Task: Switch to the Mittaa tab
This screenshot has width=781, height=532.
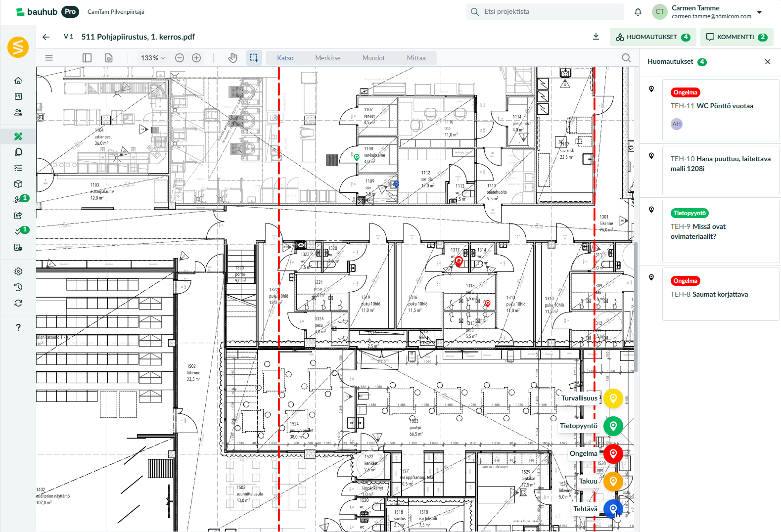Action: click(x=416, y=58)
